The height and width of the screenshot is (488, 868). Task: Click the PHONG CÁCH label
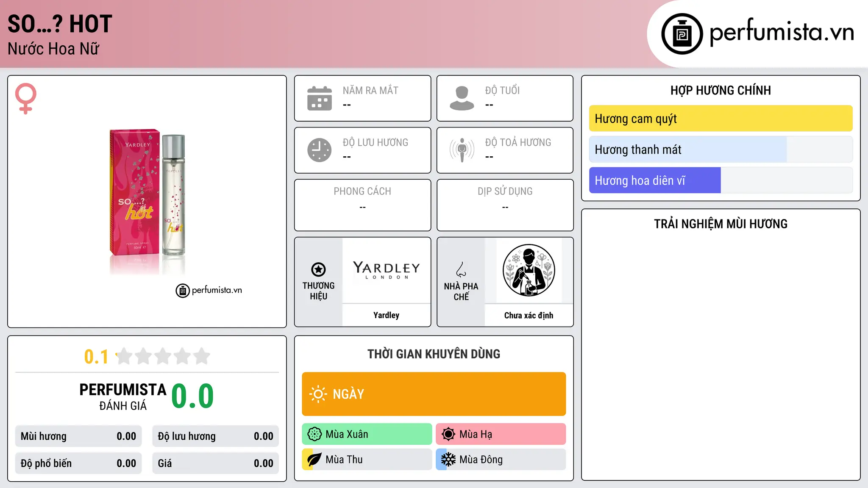pyautogui.click(x=362, y=191)
